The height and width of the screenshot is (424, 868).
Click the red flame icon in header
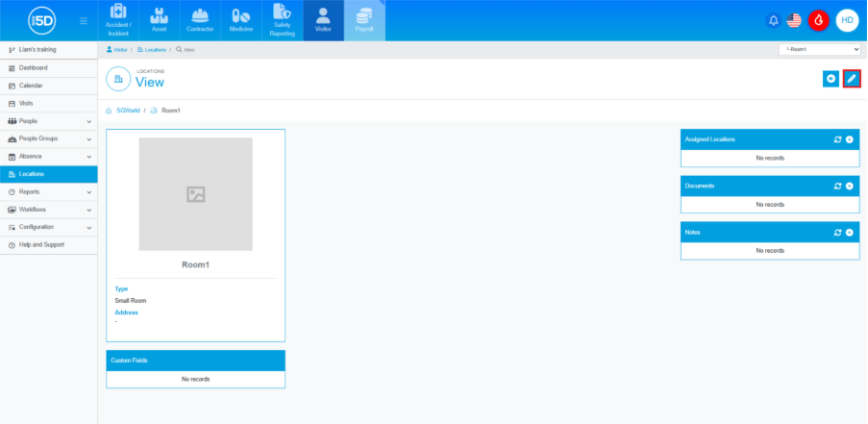[818, 20]
